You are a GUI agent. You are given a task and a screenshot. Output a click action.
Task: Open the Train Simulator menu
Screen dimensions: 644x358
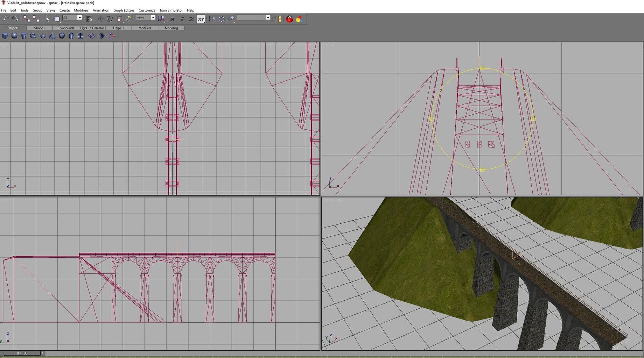171,10
